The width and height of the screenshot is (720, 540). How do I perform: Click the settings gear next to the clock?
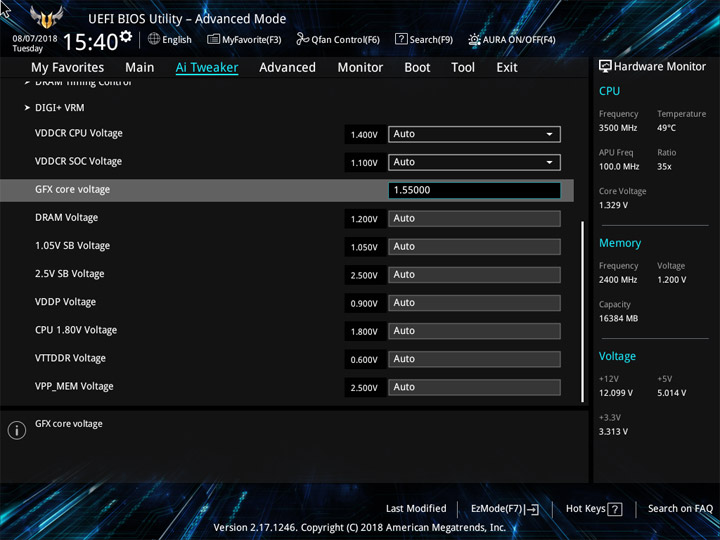tap(125, 36)
